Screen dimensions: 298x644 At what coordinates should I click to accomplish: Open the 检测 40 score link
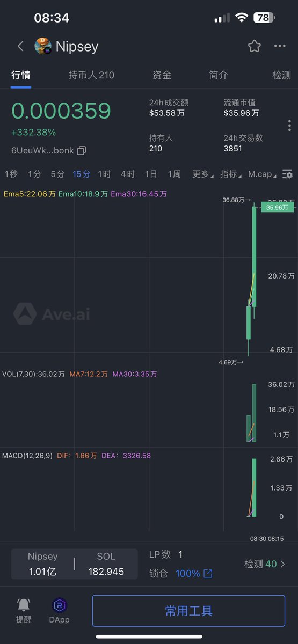[x=265, y=564]
